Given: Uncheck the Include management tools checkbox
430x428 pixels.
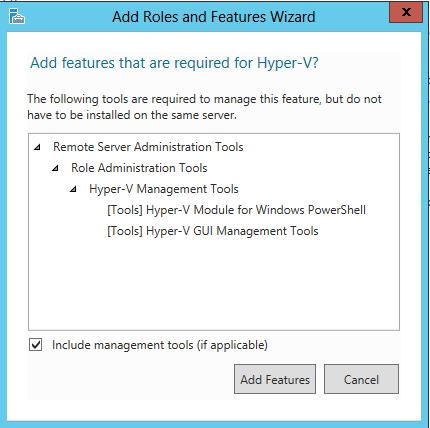Looking at the screenshot, I should point(35,345).
